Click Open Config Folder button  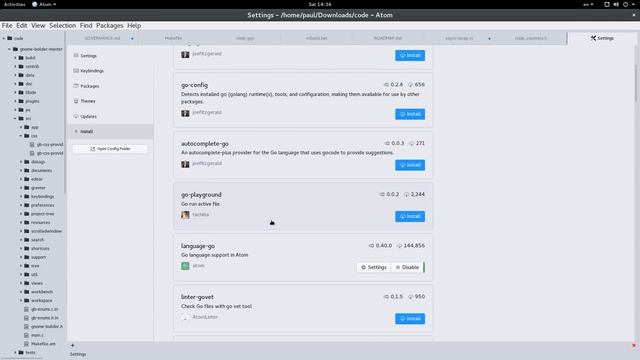tap(110, 149)
